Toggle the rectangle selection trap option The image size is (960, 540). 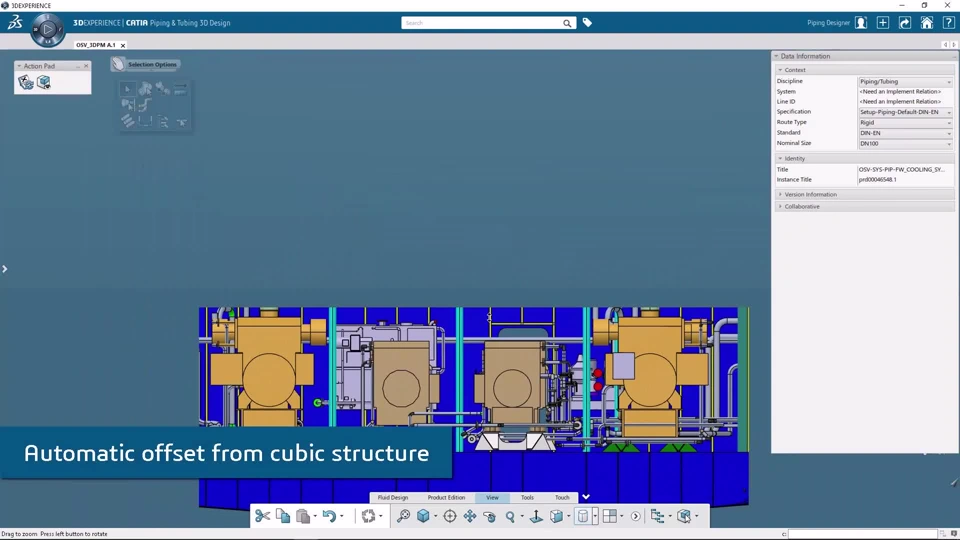point(145,121)
